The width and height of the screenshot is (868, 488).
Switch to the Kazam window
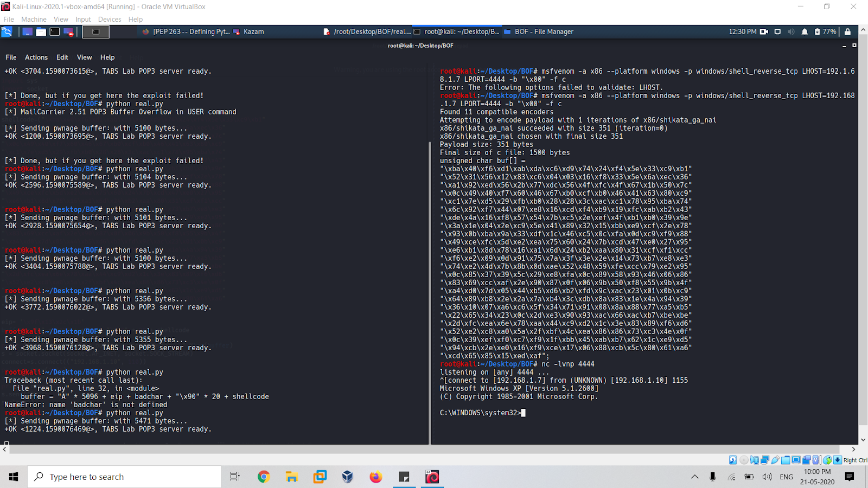click(x=248, y=32)
